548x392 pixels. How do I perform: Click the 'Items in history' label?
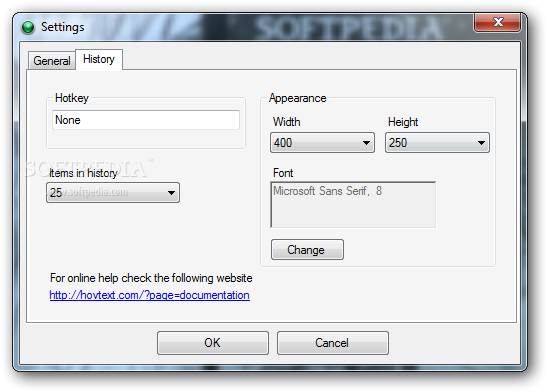pos(83,173)
